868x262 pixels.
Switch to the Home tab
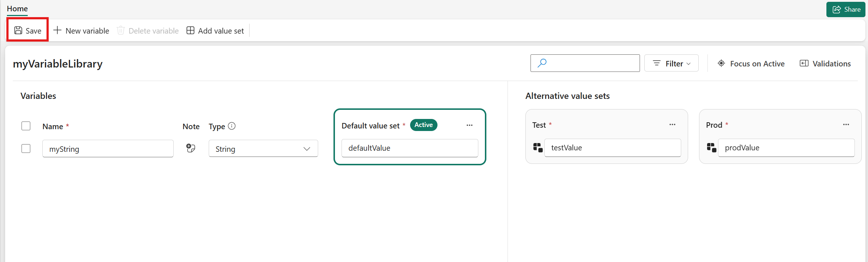[17, 9]
